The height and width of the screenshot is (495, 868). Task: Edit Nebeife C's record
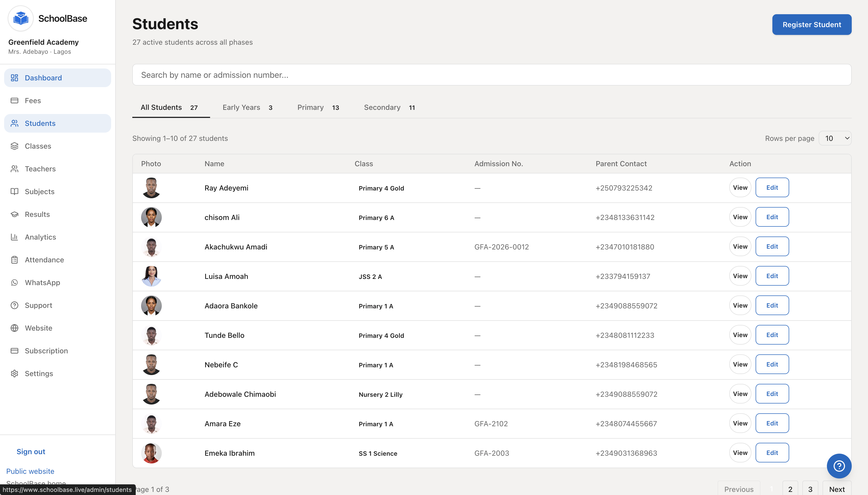772,364
